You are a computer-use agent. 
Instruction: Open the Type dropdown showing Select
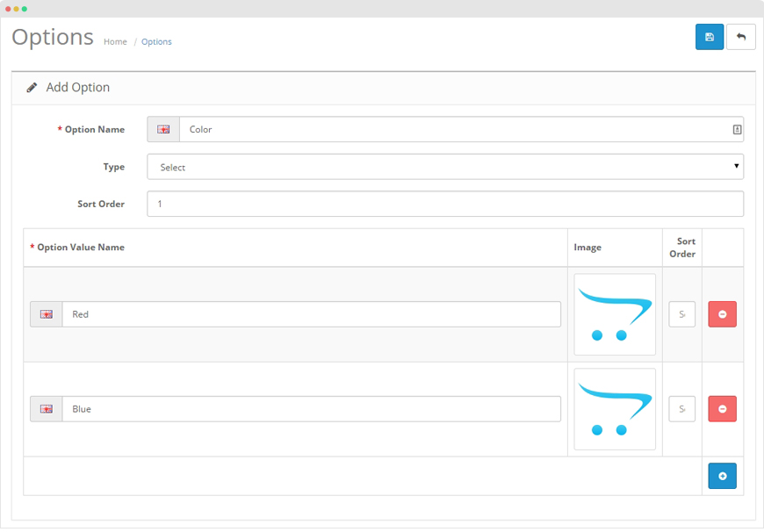point(444,167)
